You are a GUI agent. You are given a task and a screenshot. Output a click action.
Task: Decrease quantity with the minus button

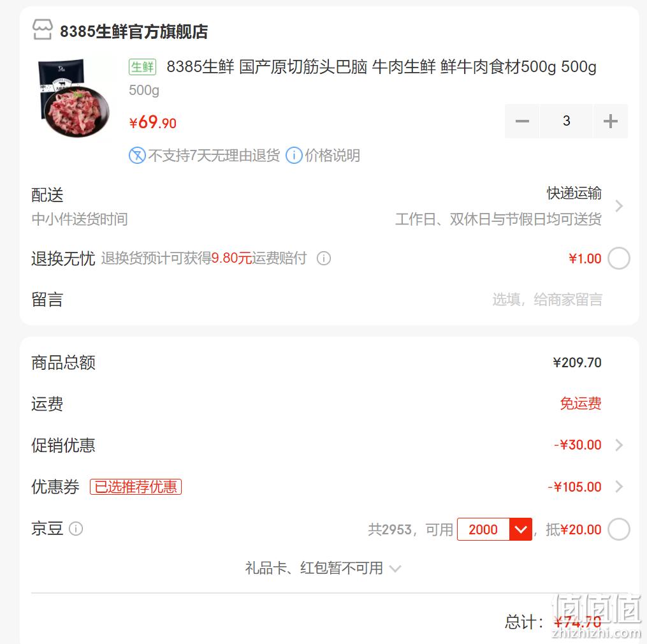click(x=522, y=121)
